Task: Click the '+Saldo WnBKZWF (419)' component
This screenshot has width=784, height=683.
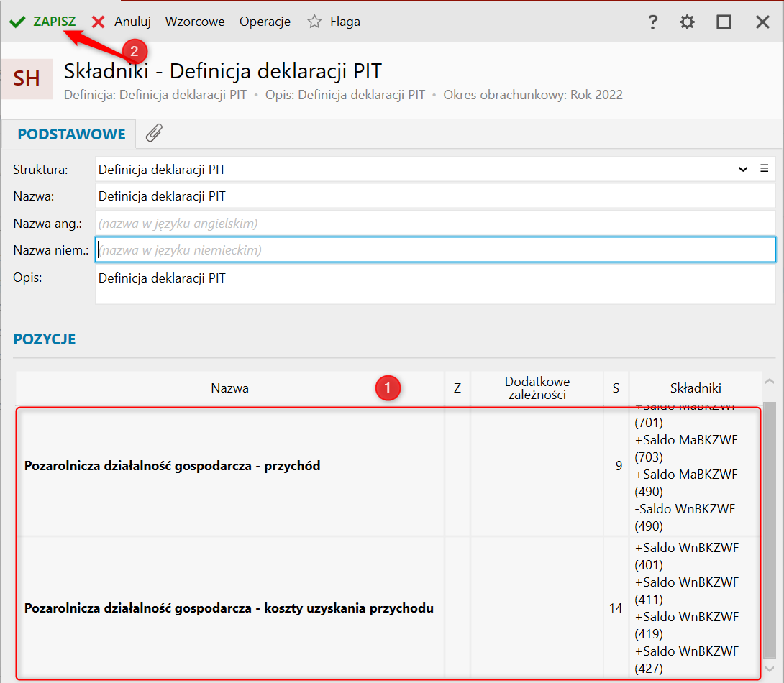Action: (x=686, y=625)
